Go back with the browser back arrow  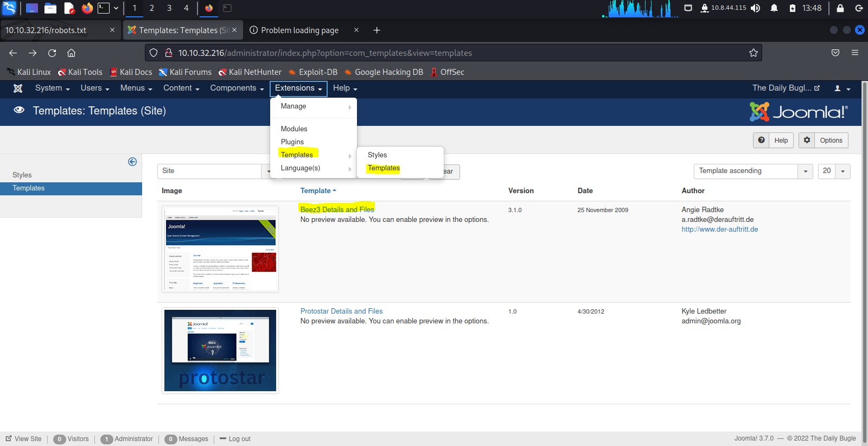click(13, 53)
